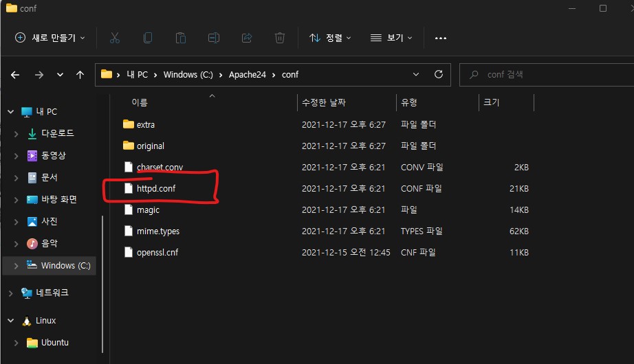Image resolution: width=634 pixels, height=364 pixels.
Task: Click the httpd.conf file icon
Action: tap(128, 188)
